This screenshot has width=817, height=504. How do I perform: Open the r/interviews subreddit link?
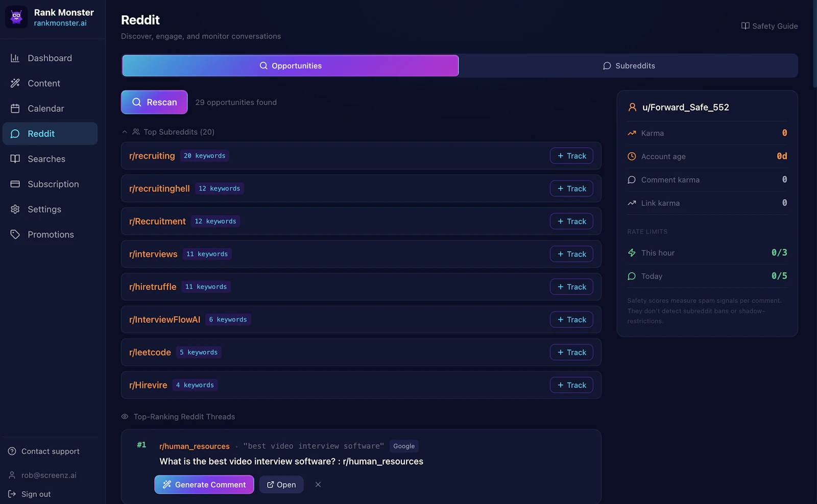pos(153,254)
